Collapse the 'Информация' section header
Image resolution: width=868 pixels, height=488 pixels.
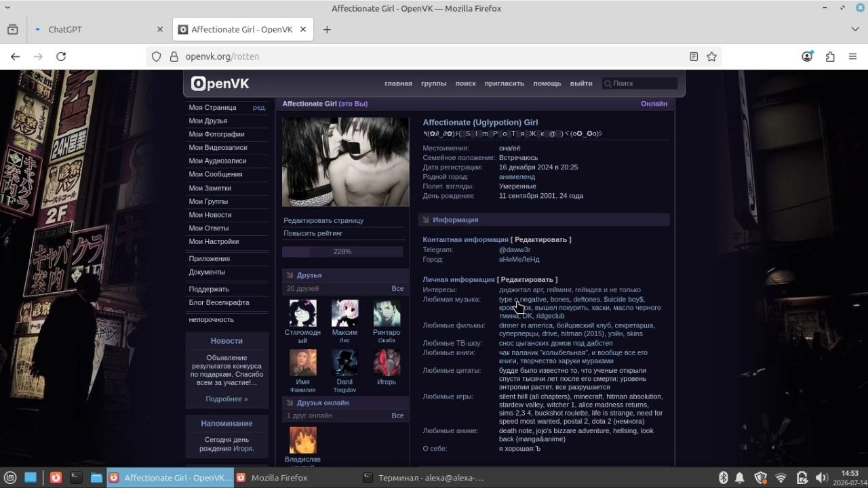544,220
